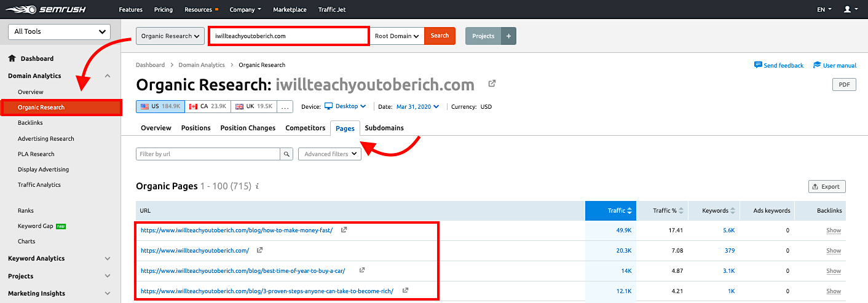
Task: Open homepage URL external link icon
Action: [x=260, y=250]
